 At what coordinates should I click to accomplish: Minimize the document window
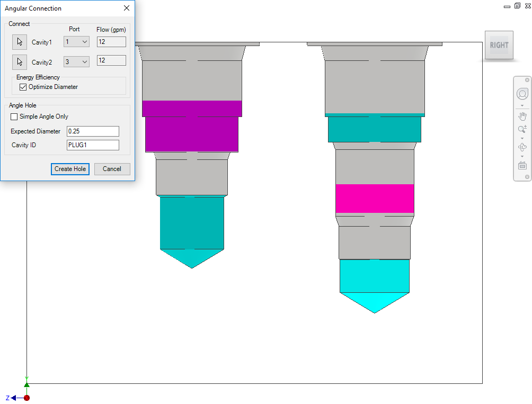(507, 6)
